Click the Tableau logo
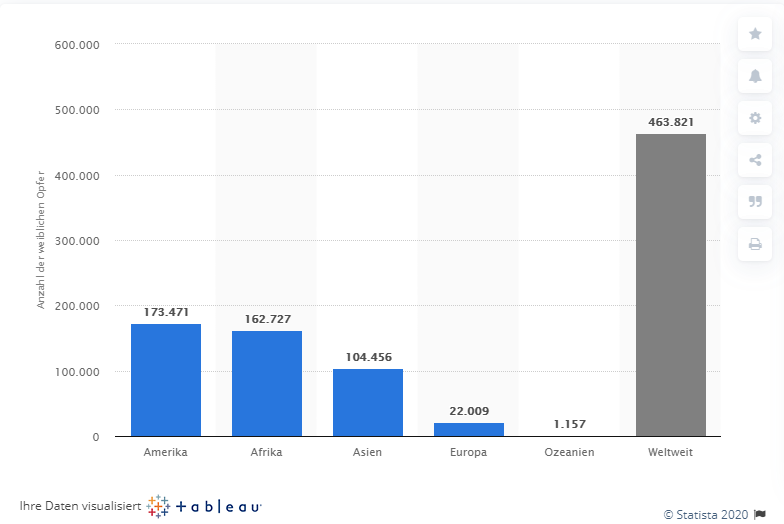 [204, 506]
